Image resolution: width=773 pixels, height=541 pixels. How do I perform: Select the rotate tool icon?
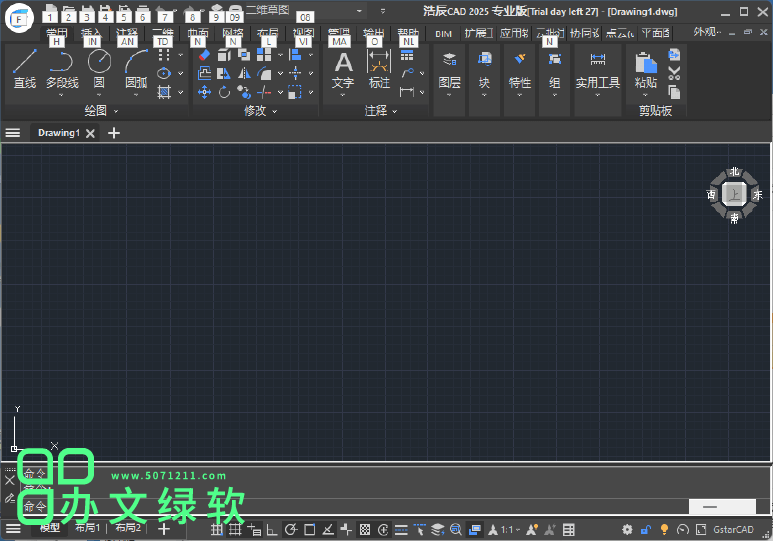(224, 92)
